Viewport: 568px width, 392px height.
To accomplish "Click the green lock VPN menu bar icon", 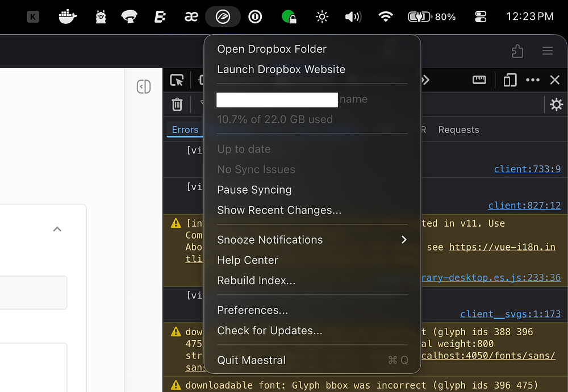I will pyautogui.click(x=289, y=16).
